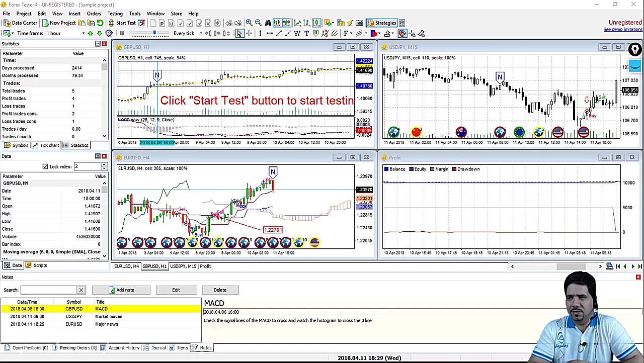Click the Delete note button

click(220, 290)
